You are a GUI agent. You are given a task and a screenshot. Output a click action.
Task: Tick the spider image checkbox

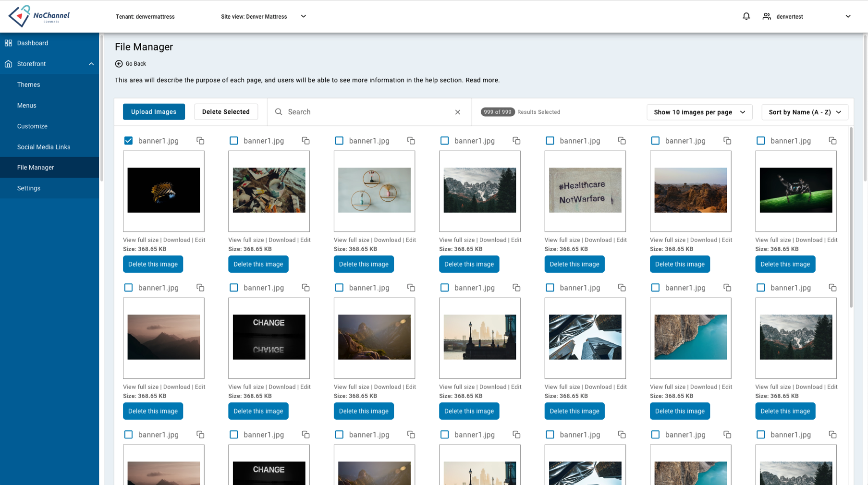[761, 141]
